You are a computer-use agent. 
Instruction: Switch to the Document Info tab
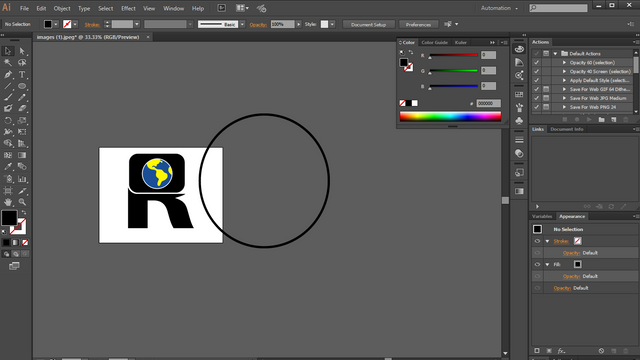pos(567,129)
